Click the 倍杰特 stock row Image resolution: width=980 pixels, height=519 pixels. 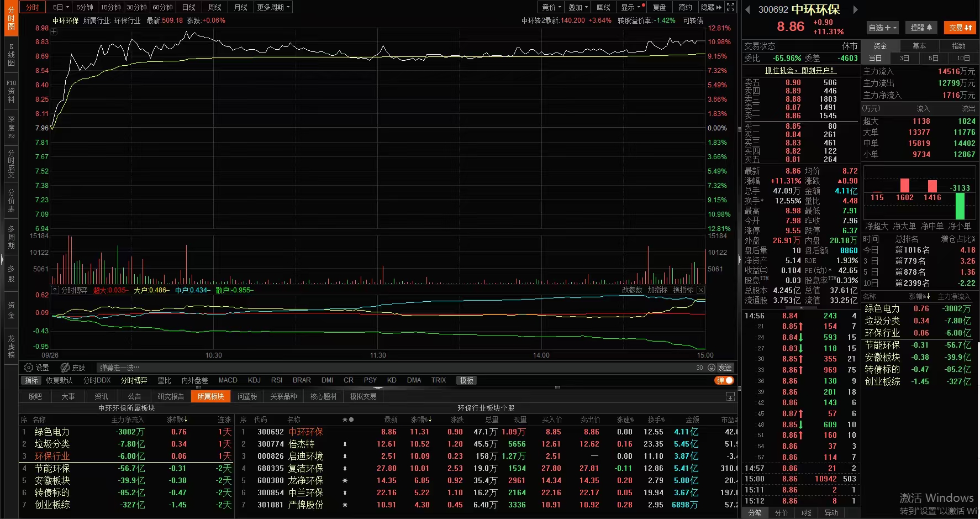(487, 444)
